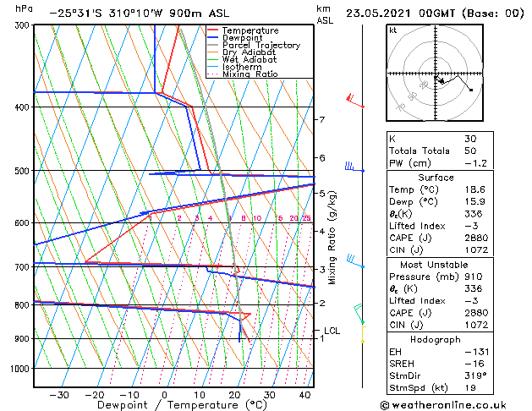This screenshot has width=532, height=411.
Task: Click the copyright symbol before weatheronline
Action: tap(387, 404)
